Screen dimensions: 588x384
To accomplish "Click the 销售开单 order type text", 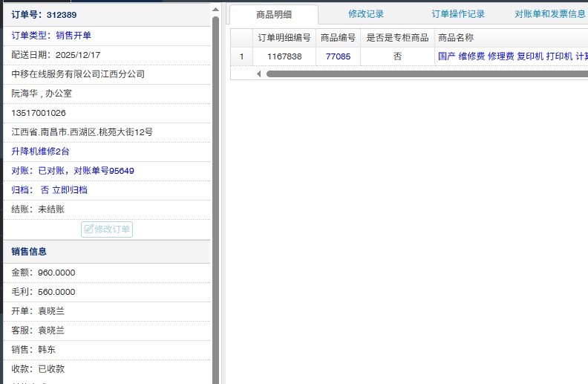I will coord(73,36).
